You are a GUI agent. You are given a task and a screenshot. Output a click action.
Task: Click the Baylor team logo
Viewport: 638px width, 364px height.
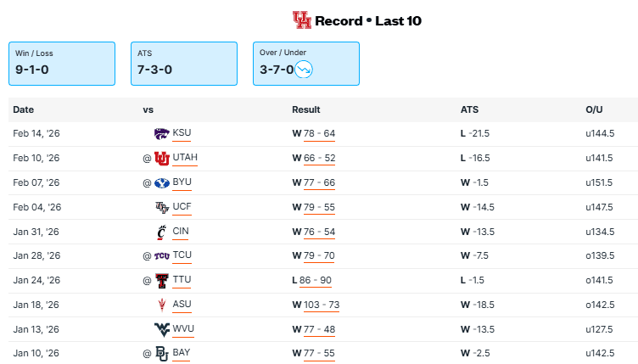pos(161,353)
